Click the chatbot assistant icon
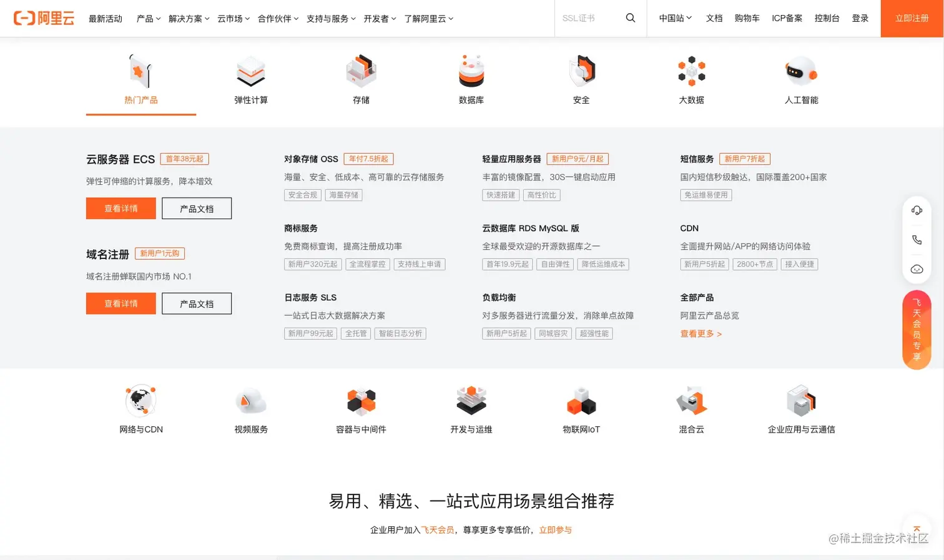The width and height of the screenshot is (944, 560). point(917,269)
